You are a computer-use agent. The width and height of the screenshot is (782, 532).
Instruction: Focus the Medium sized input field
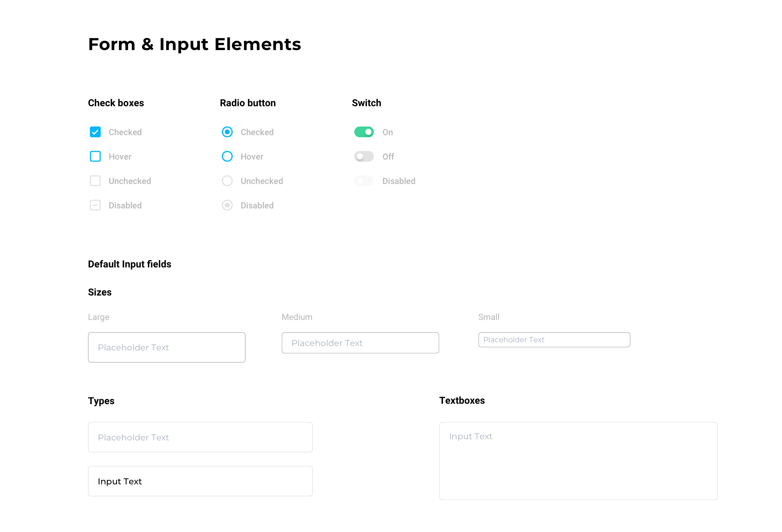360,343
